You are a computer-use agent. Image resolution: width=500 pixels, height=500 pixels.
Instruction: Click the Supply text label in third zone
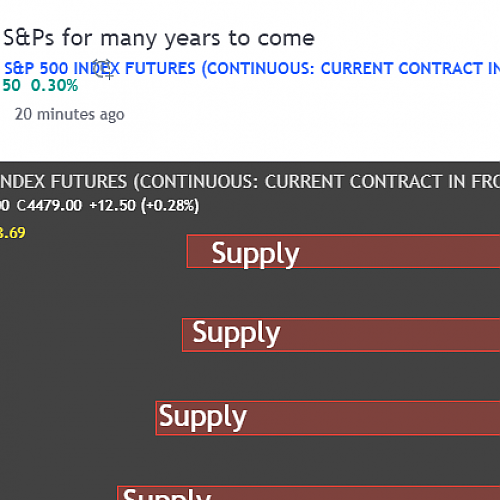click(202, 417)
